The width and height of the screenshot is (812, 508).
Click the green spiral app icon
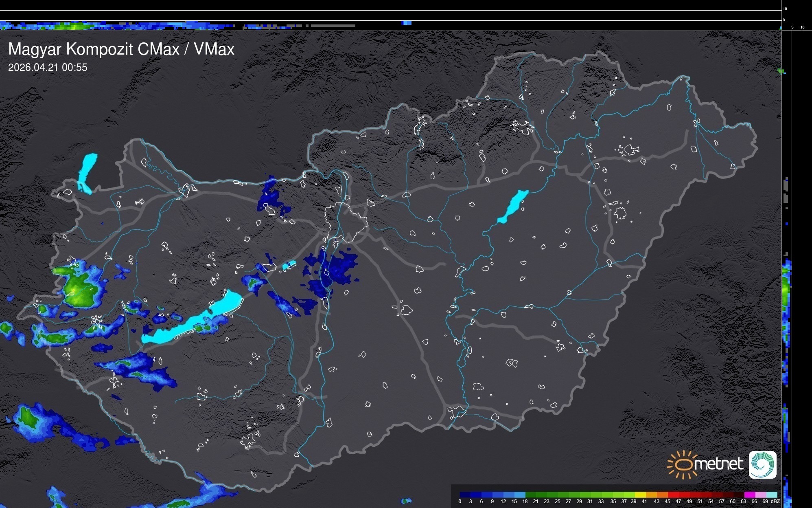point(762,464)
